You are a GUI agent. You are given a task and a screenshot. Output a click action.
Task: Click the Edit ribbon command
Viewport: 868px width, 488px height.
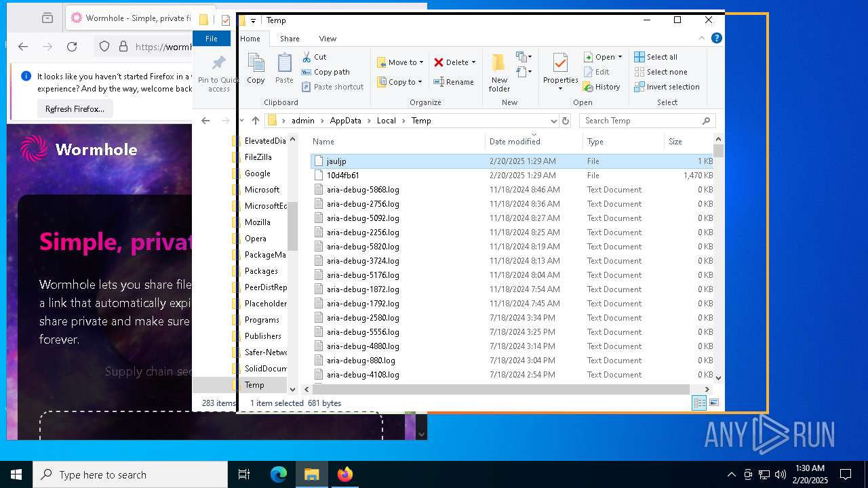click(596, 72)
